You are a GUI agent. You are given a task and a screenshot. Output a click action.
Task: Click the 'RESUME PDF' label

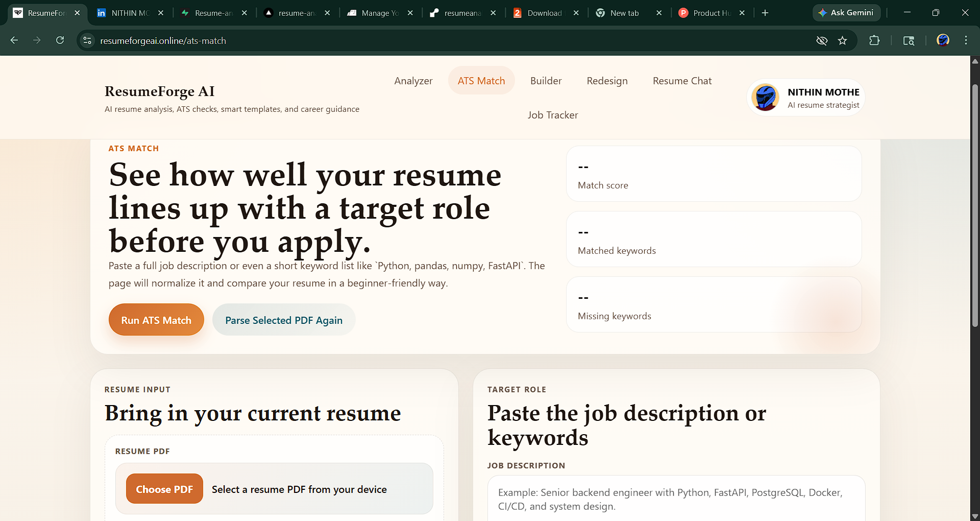click(142, 451)
